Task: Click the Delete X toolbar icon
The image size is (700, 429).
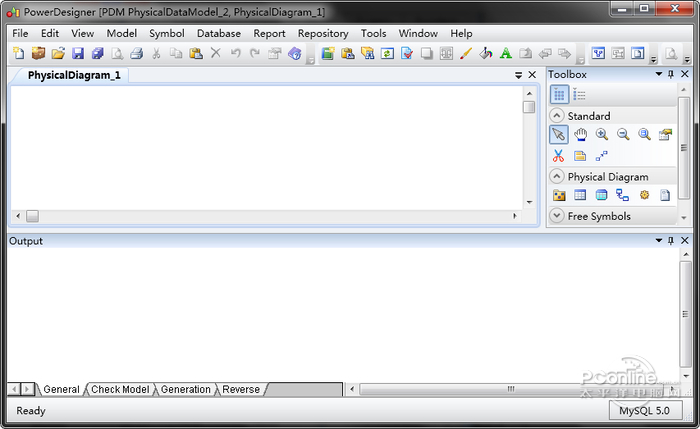Action: (216, 53)
